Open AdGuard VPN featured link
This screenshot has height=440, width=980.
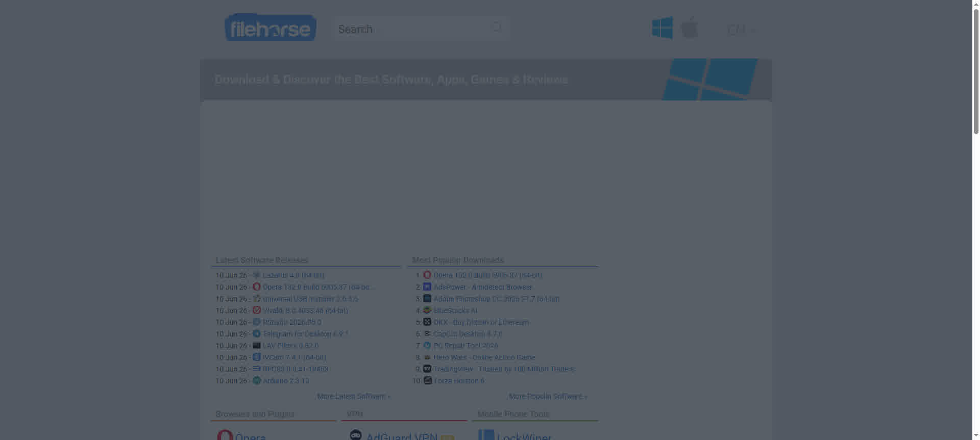402,436
